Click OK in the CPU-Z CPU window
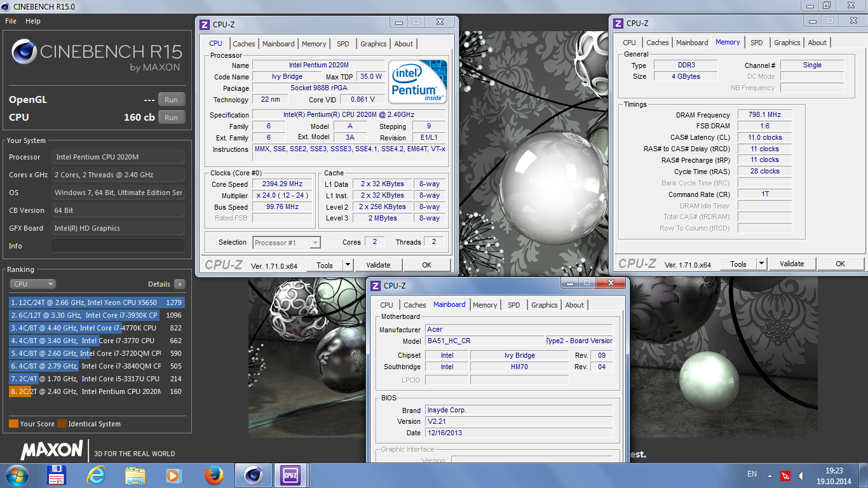Screen dimensions: 868x488 pyautogui.click(x=427, y=265)
